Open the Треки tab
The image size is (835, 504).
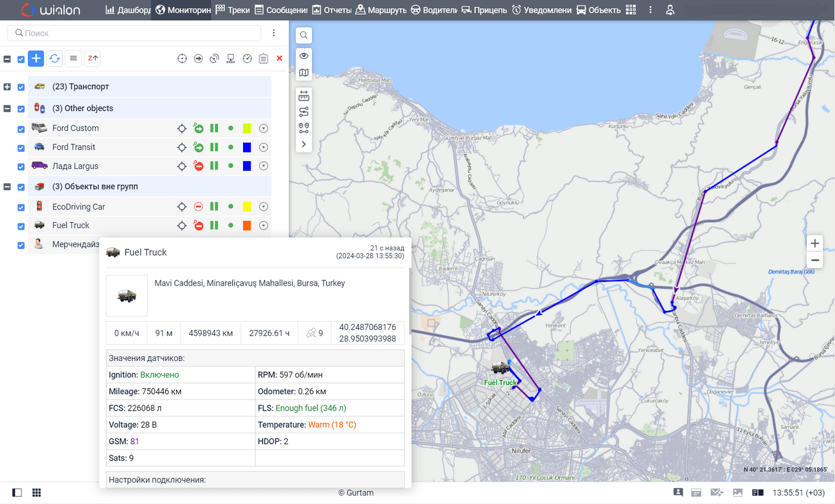(233, 10)
